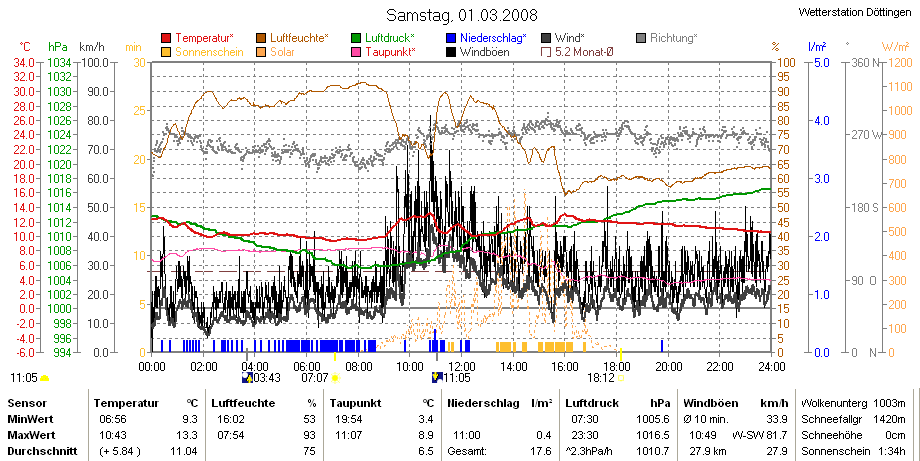Select the Niederschlag column header in table
The image size is (920, 461).
tap(483, 404)
